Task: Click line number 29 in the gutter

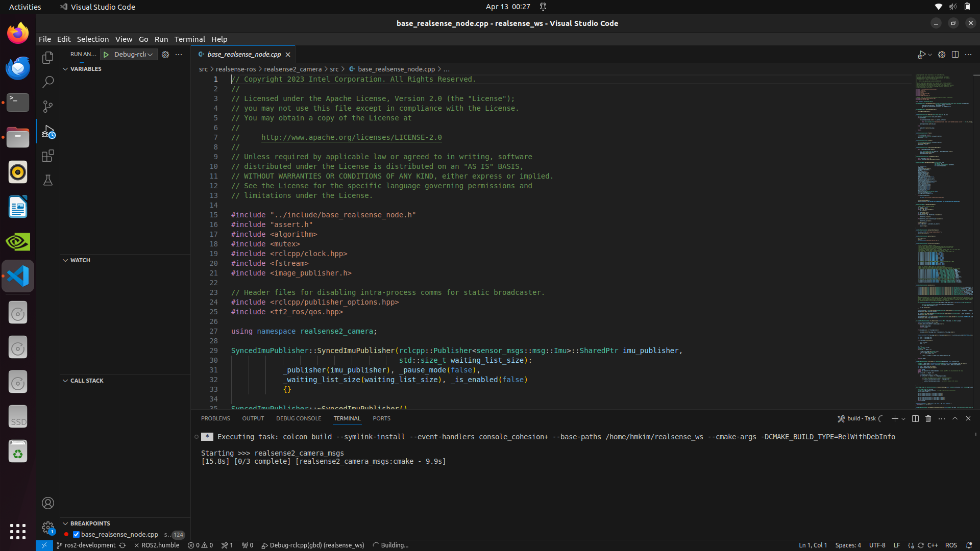Action: pyautogui.click(x=213, y=351)
